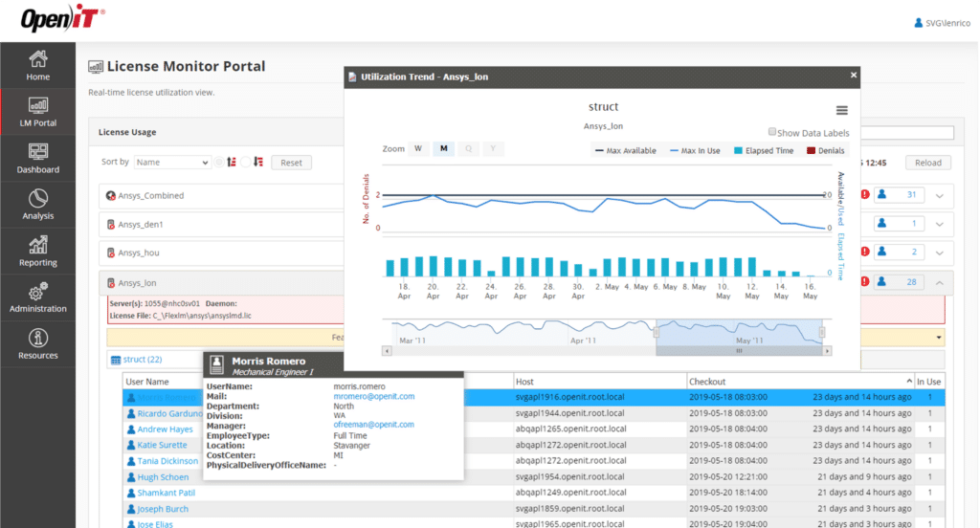Open Reporting from the sidebar
This screenshot has width=980, height=528.
point(38,251)
